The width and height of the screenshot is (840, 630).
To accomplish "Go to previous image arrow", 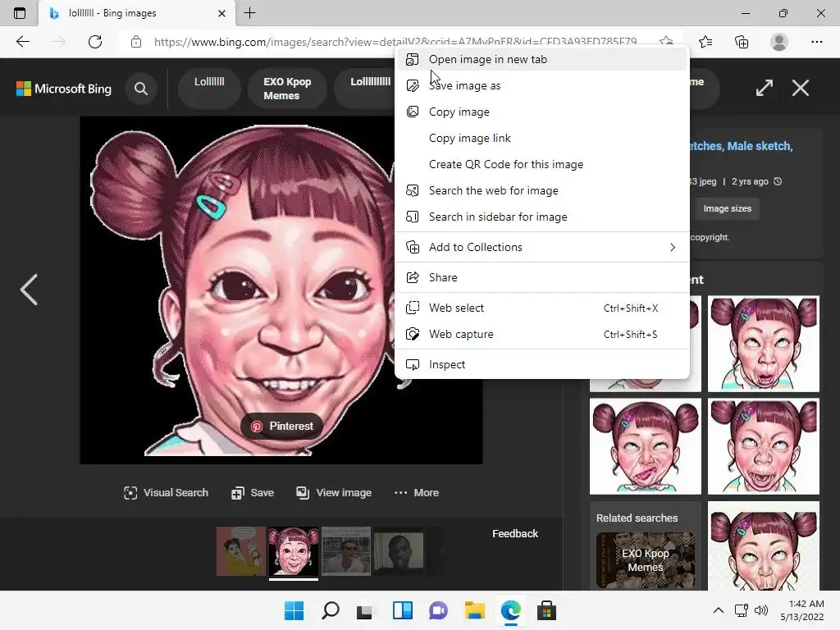I will 29,290.
